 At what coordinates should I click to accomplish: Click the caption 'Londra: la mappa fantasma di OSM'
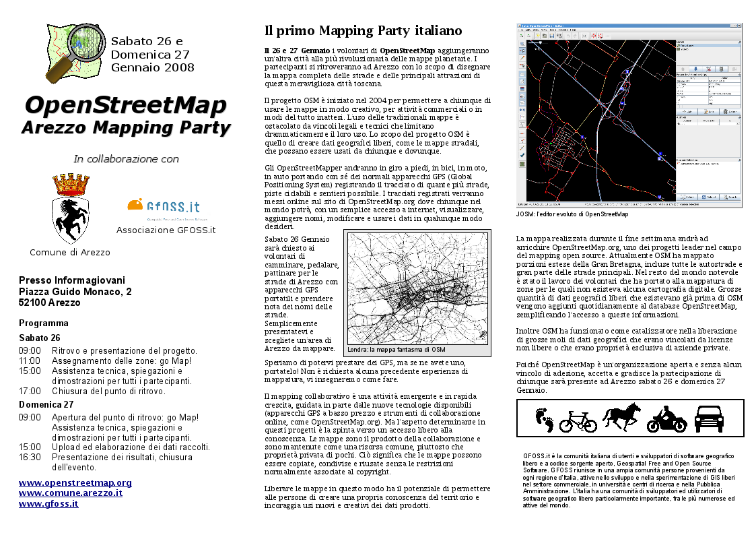tap(397, 350)
